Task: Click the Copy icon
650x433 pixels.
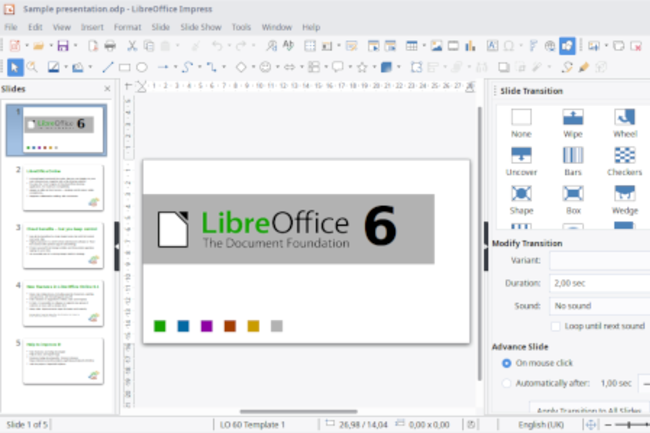Action: pos(149,46)
